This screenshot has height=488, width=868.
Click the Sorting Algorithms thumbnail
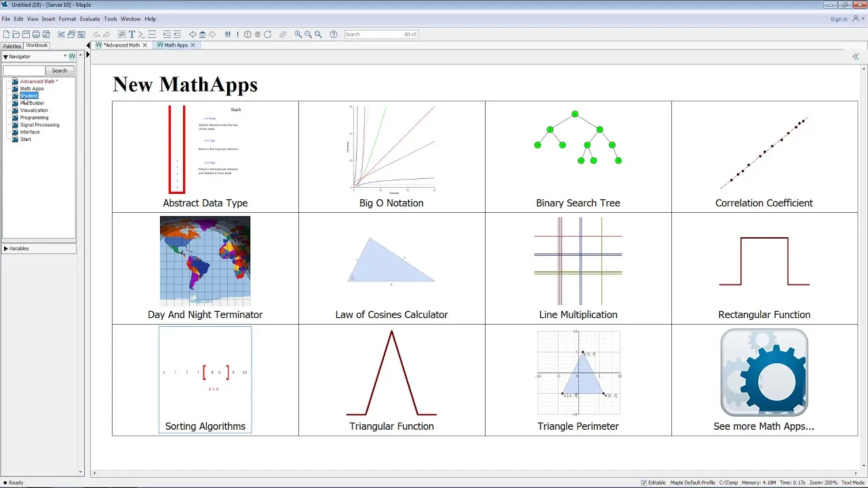[x=205, y=373]
